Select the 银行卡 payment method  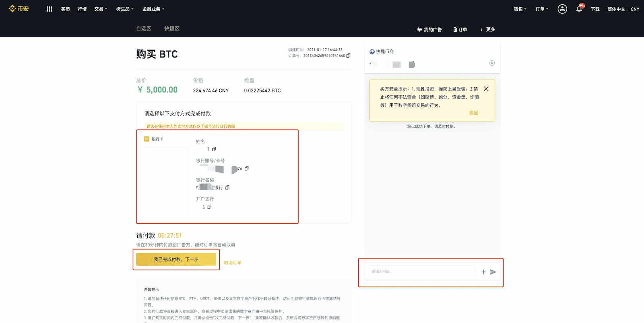coord(154,139)
